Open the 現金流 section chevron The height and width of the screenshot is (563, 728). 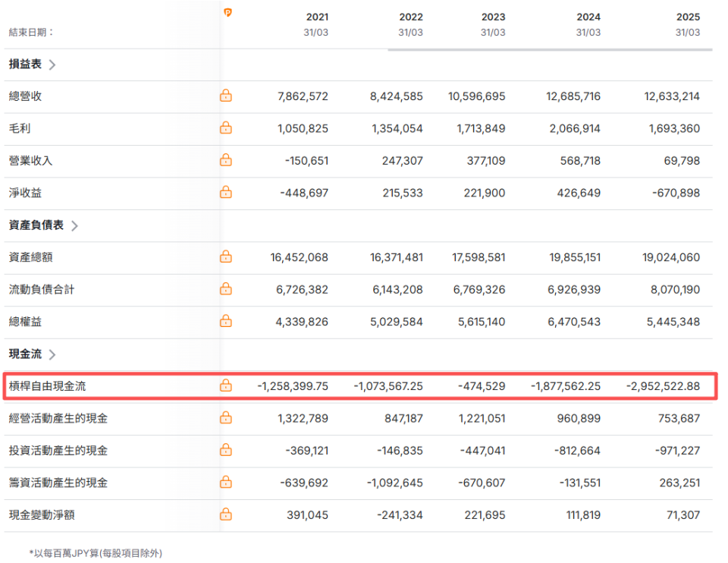pyautogui.click(x=52, y=354)
